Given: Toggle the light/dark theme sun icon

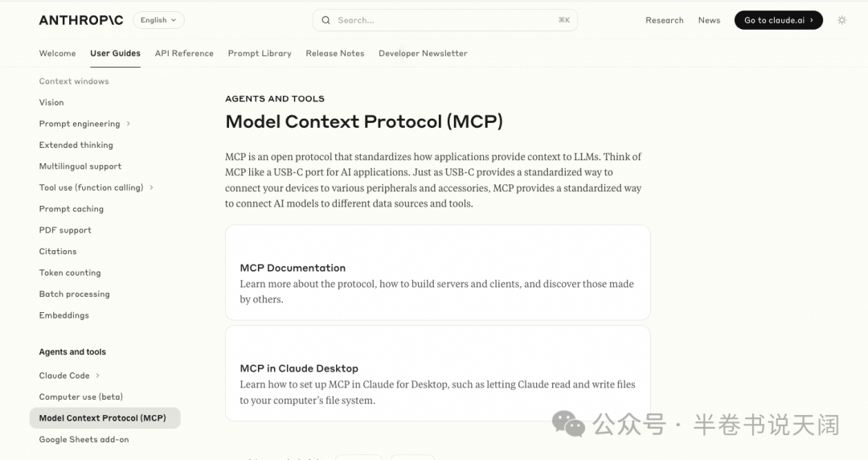Looking at the screenshot, I should pyautogui.click(x=841, y=20).
